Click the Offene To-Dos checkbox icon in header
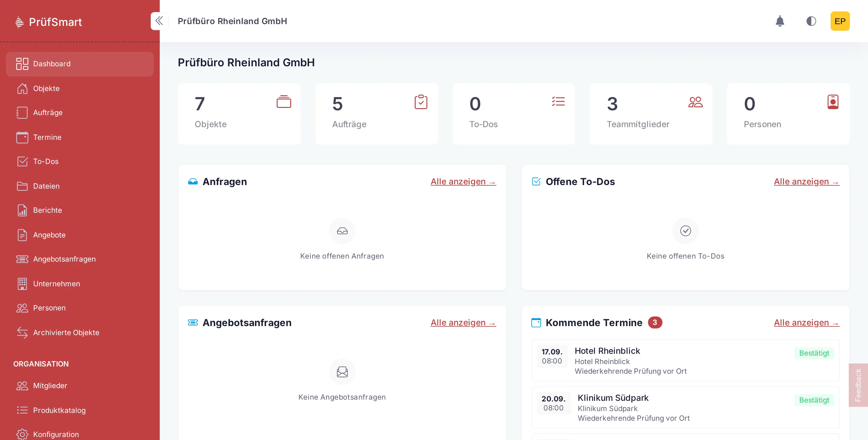This screenshot has width=868, height=440. coord(536,181)
